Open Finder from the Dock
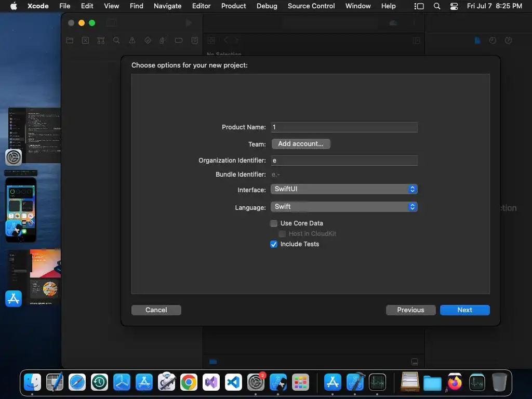The image size is (532, 399). coord(33,382)
